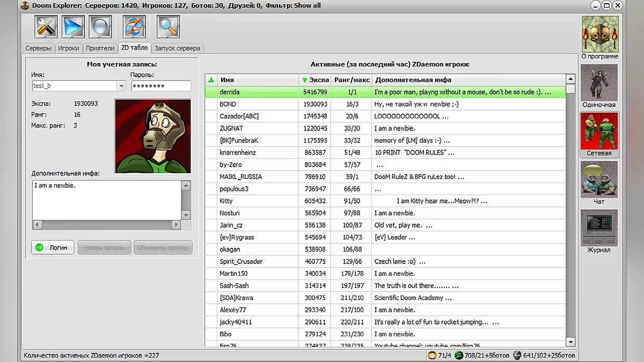
Task: Click the players table vertical scrollbar down arrow
Action: coord(570,342)
